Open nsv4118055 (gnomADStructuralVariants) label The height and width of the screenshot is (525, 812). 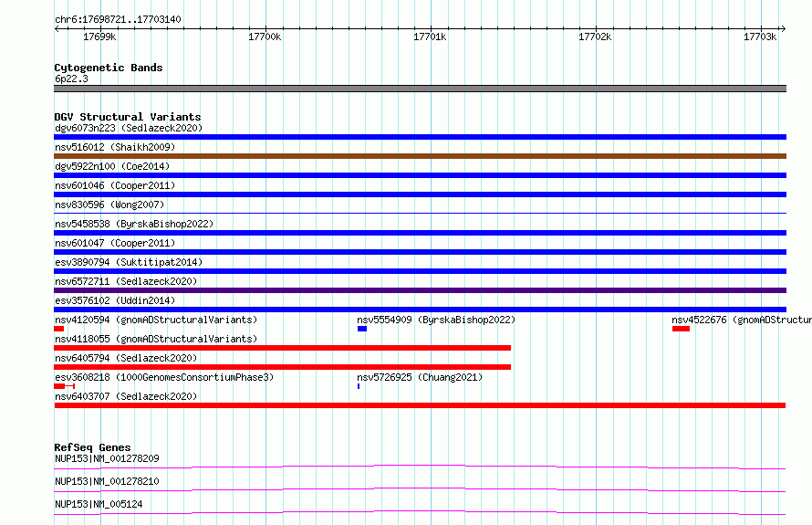click(x=156, y=339)
